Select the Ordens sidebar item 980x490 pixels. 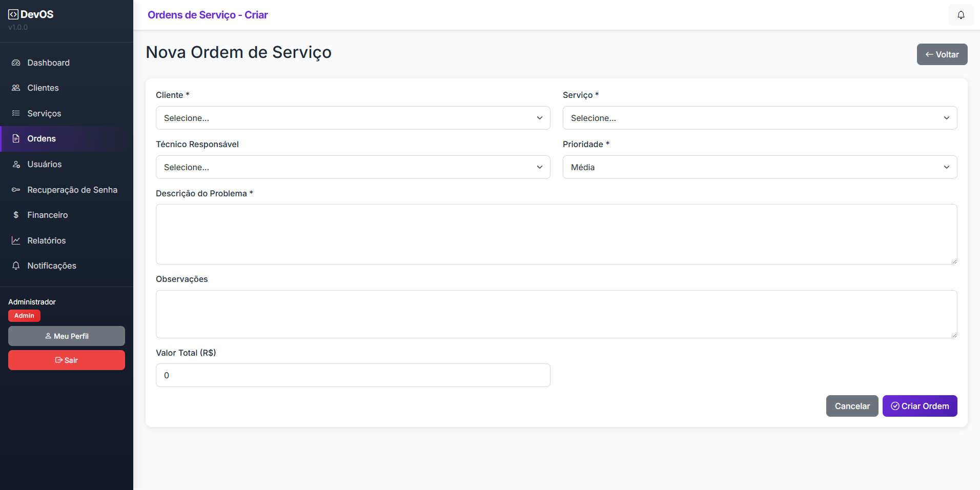pos(42,139)
